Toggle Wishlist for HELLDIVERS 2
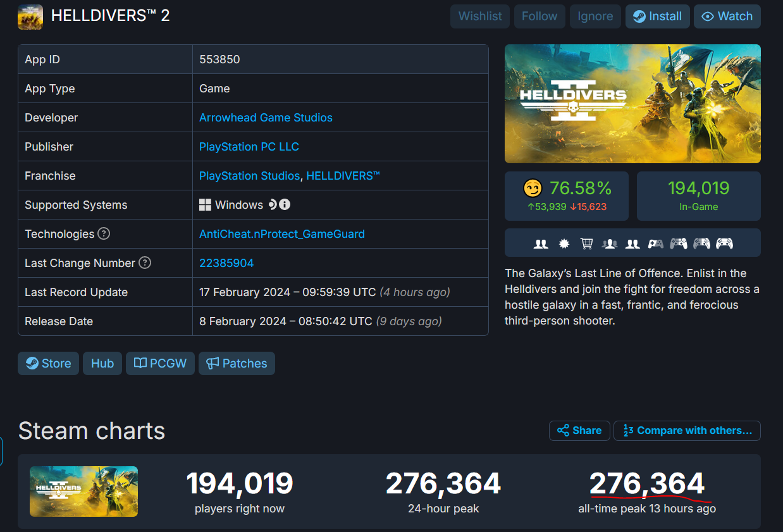 (481, 16)
